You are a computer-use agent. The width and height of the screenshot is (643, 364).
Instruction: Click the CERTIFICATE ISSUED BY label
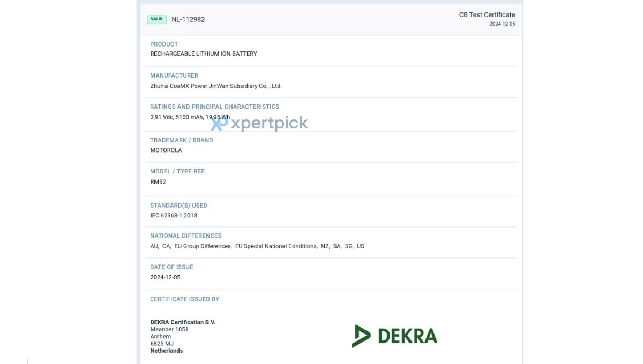tap(185, 299)
